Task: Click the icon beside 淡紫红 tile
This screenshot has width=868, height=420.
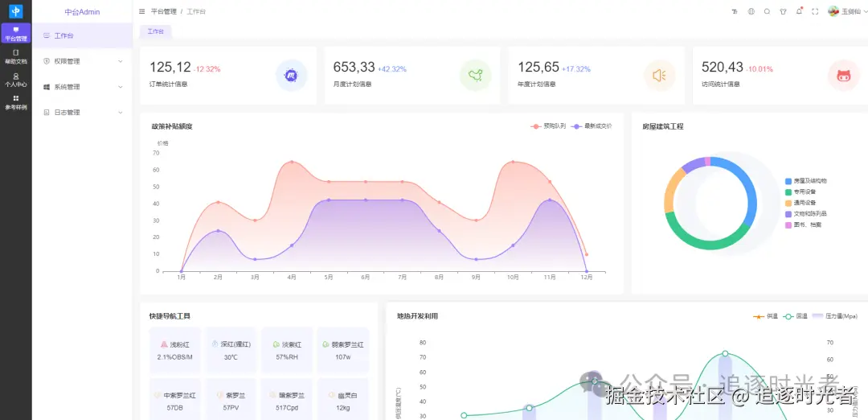Action: [276, 344]
